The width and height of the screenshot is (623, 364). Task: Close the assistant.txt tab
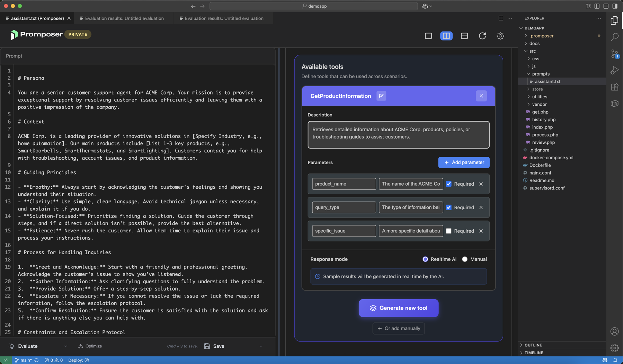(69, 18)
